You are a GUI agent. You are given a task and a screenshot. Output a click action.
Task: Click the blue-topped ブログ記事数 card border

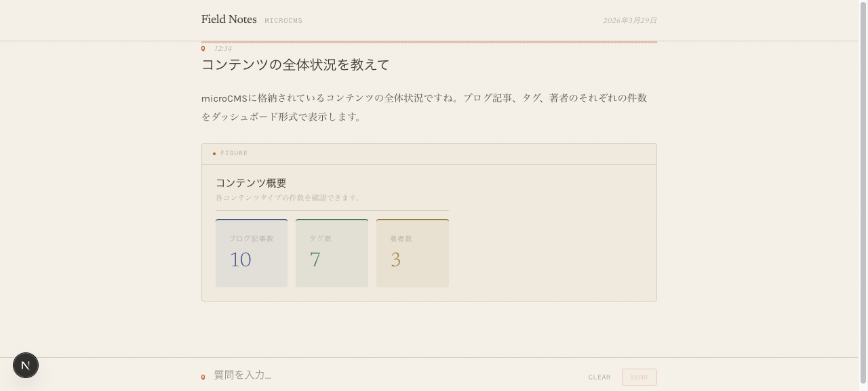pyautogui.click(x=251, y=220)
